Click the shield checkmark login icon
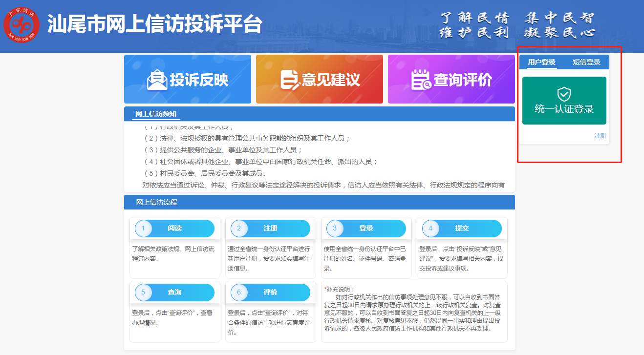 point(564,94)
